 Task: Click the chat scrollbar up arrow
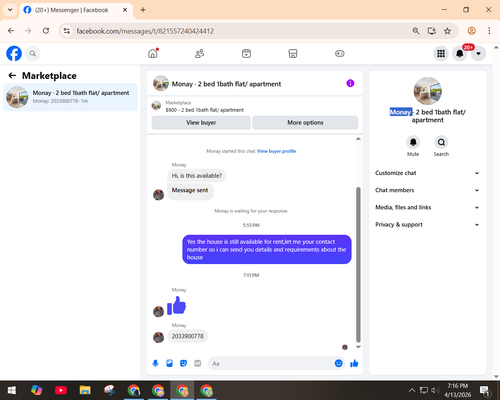[358, 139]
